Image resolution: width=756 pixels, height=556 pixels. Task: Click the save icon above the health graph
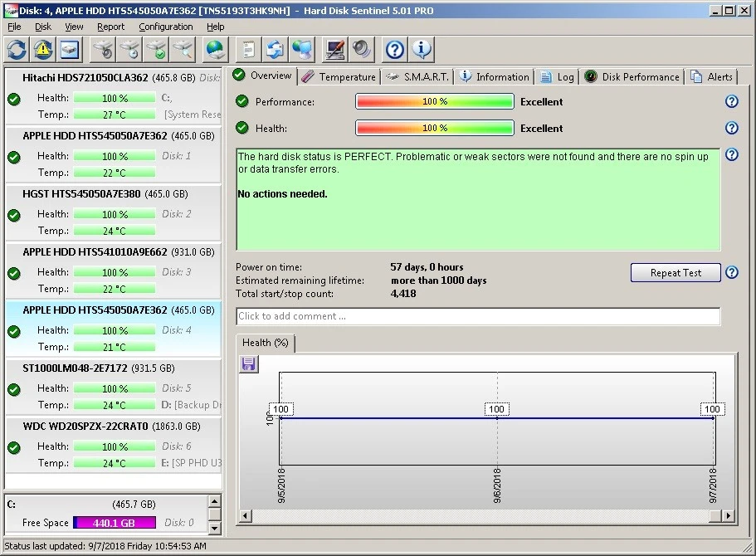pyautogui.click(x=248, y=364)
